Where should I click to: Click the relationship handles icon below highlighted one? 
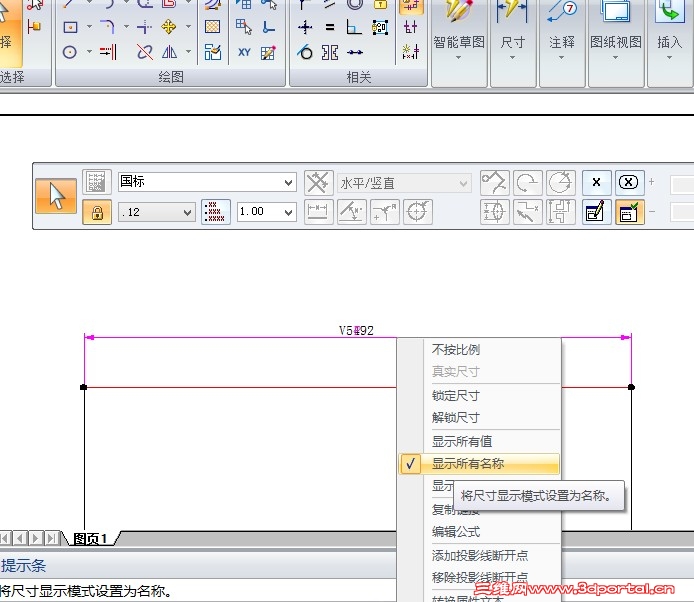[410, 27]
